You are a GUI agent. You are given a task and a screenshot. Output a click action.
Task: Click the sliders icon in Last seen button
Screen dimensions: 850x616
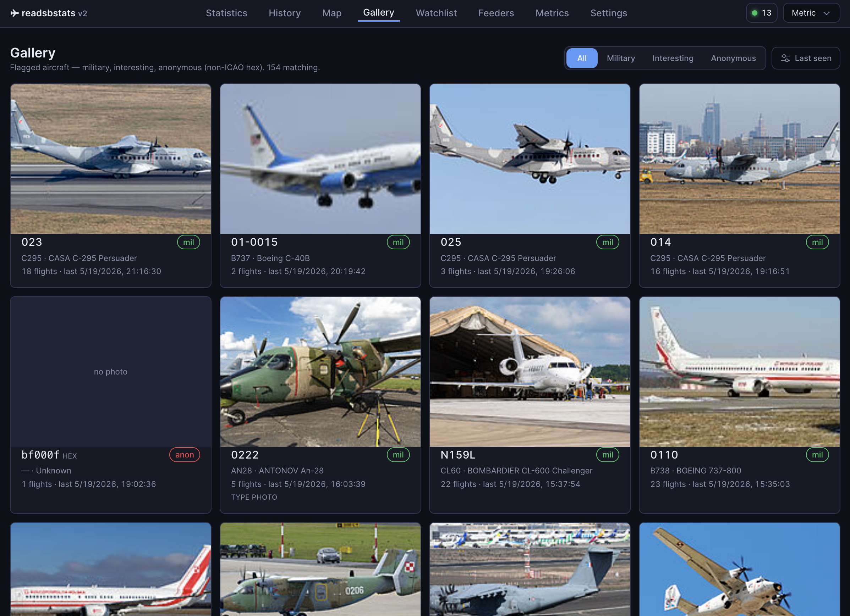(785, 58)
